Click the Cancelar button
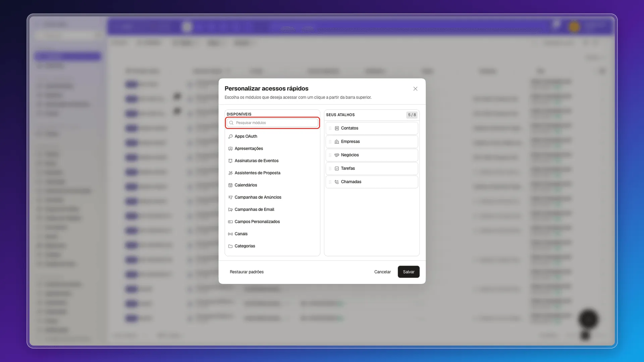This screenshot has width=644, height=362. coord(382,272)
